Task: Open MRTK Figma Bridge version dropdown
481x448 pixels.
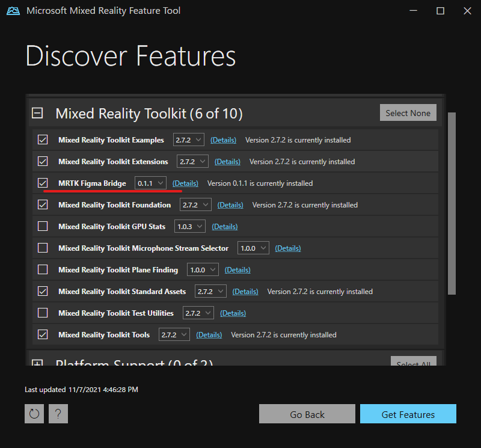Action: point(151,183)
